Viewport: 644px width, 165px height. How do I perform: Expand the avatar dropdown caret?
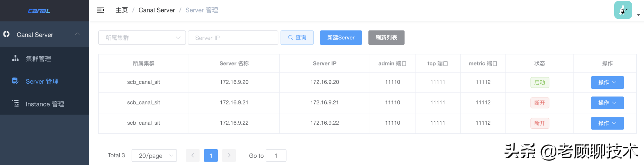tap(638, 15)
